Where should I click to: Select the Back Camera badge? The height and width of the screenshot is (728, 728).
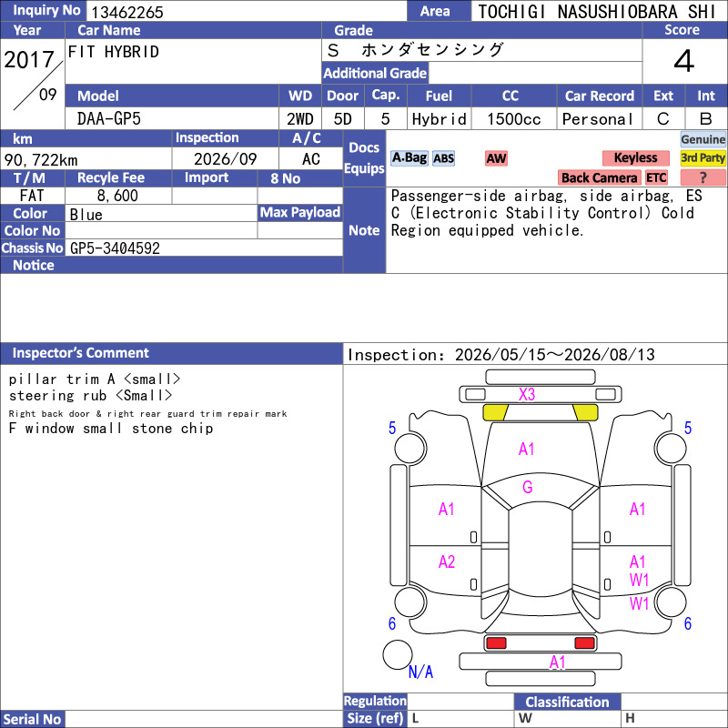599,177
